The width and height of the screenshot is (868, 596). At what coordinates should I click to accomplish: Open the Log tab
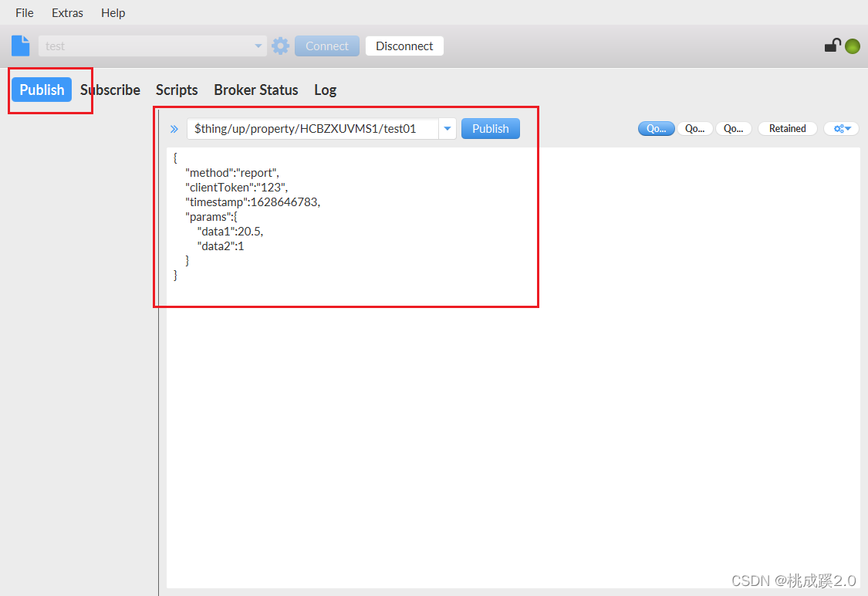325,90
